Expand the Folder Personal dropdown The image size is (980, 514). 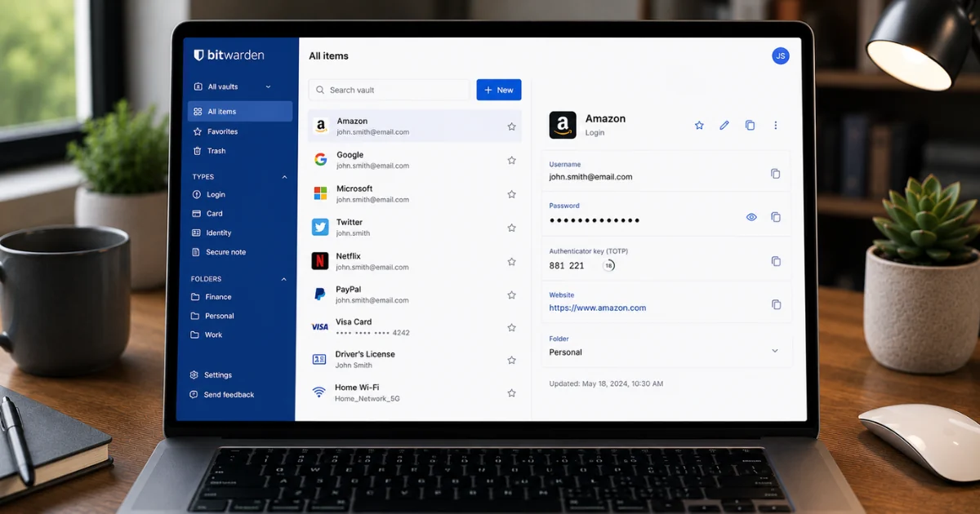click(775, 351)
